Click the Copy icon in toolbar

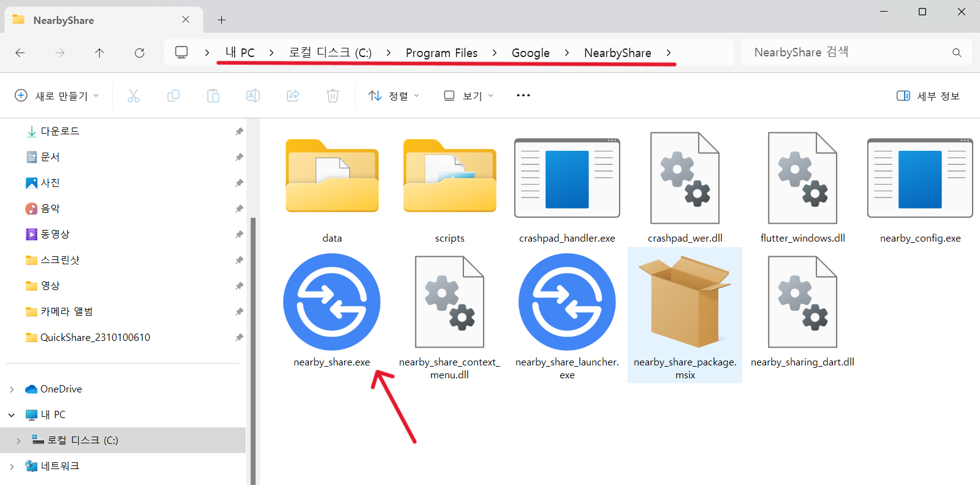click(173, 96)
